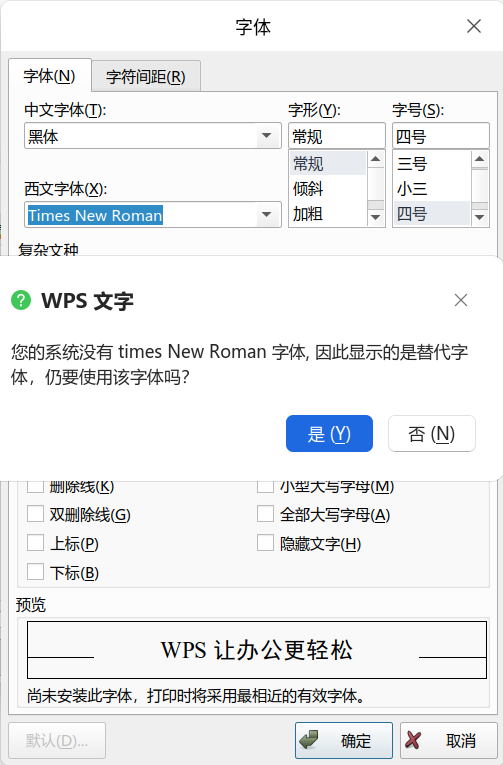This screenshot has height=765, width=503.
Task: Switch to the 字符间距 tab
Action: point(146,77)
